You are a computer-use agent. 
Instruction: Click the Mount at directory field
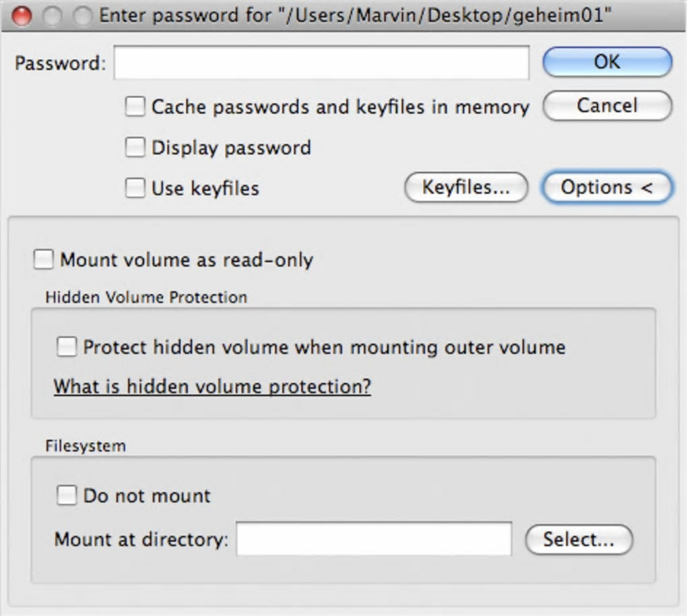point(374,539)
